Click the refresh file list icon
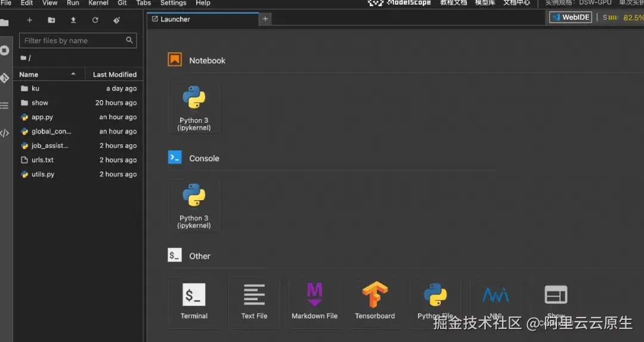Screen dimensions: 644x342 pos(95,20)
